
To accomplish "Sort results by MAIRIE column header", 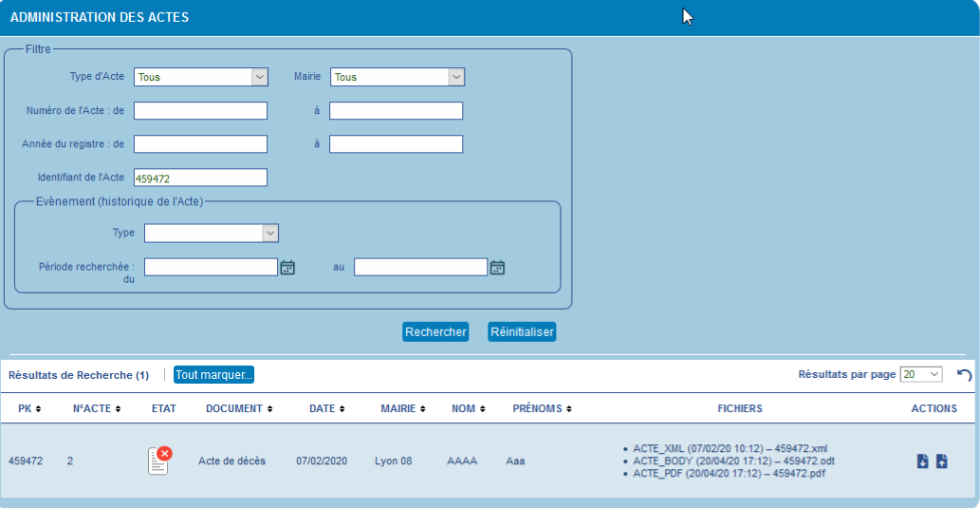I will click(x=402, y=408).
